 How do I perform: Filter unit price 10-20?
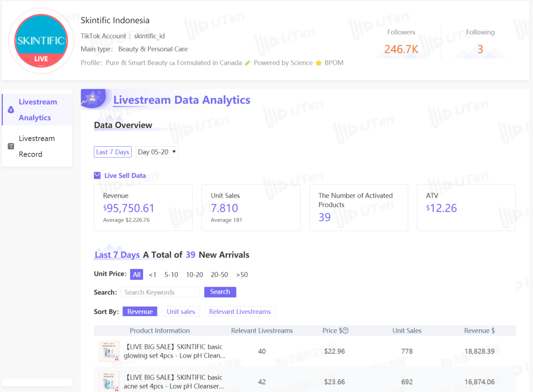(195, 275)
